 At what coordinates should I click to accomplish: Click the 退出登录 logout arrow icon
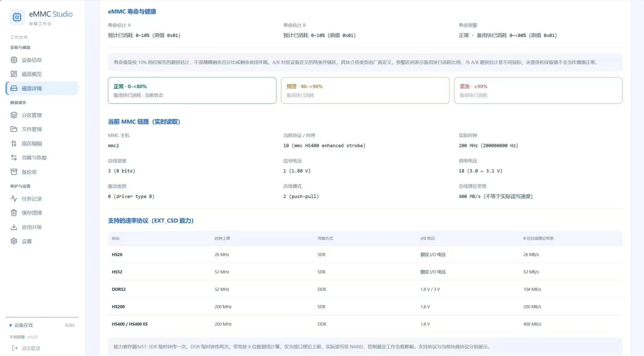[x=15, y=348]
